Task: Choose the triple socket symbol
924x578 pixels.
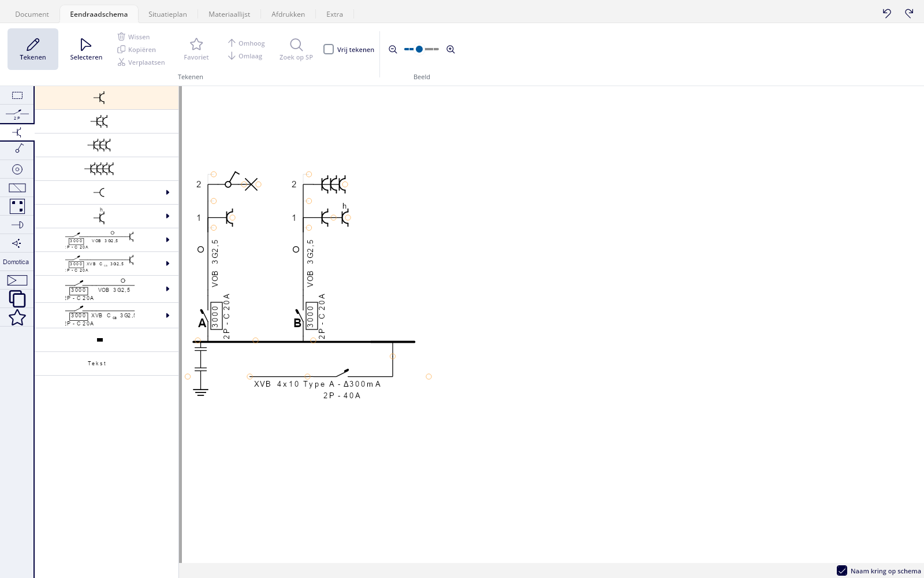Action: 107,145
